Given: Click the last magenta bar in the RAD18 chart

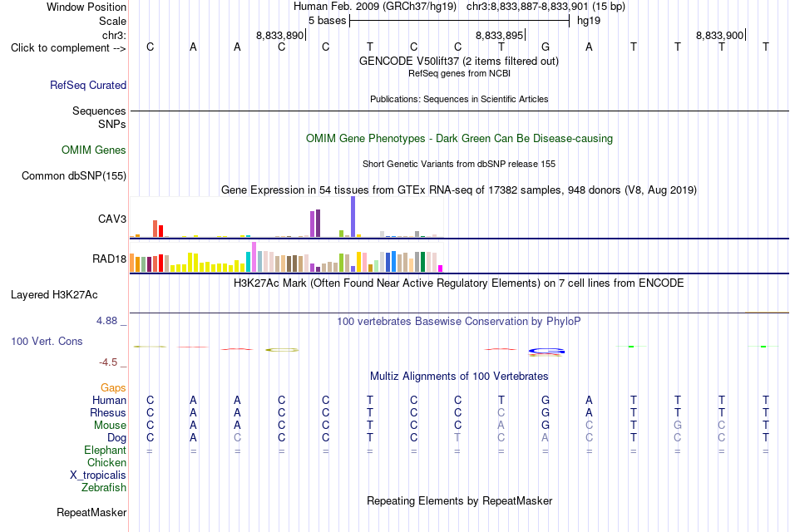Looking at the screenshot, I should (x=441, y=268).
